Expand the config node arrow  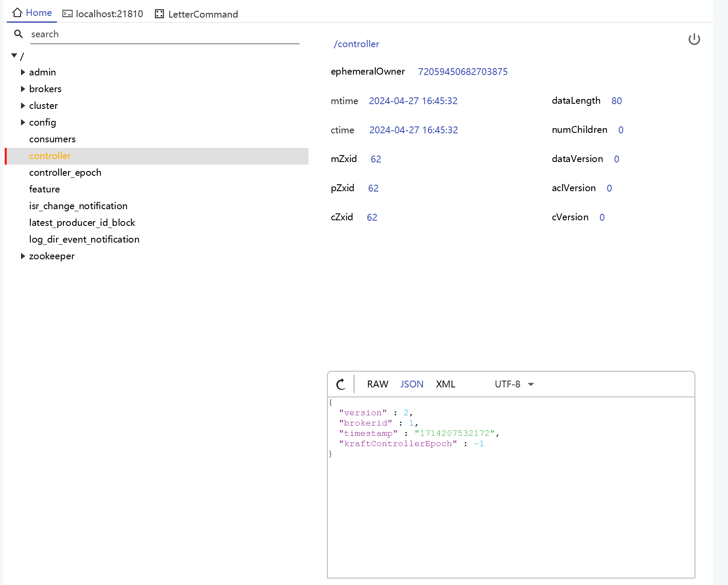click(23, 122)
